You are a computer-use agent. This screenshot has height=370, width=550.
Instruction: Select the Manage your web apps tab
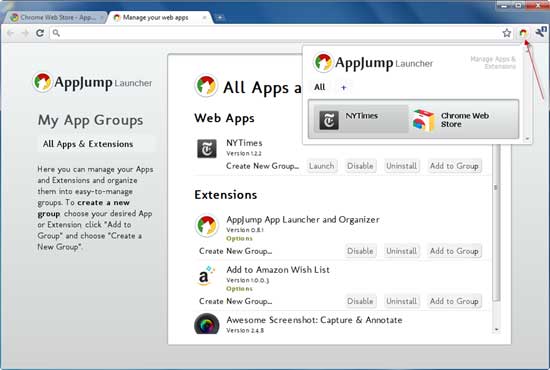(x=160, y=17)
